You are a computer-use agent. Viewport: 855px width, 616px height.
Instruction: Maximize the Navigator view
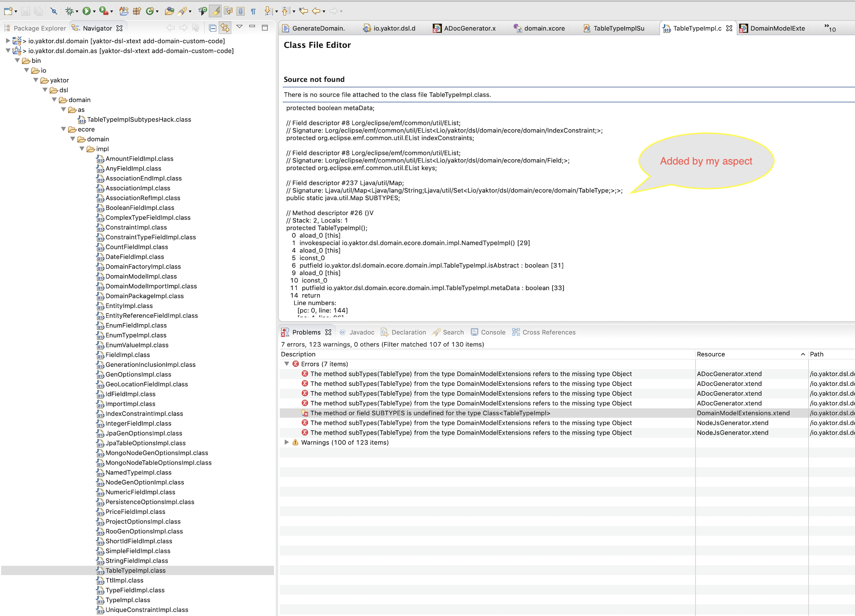[x=265, y=28]
